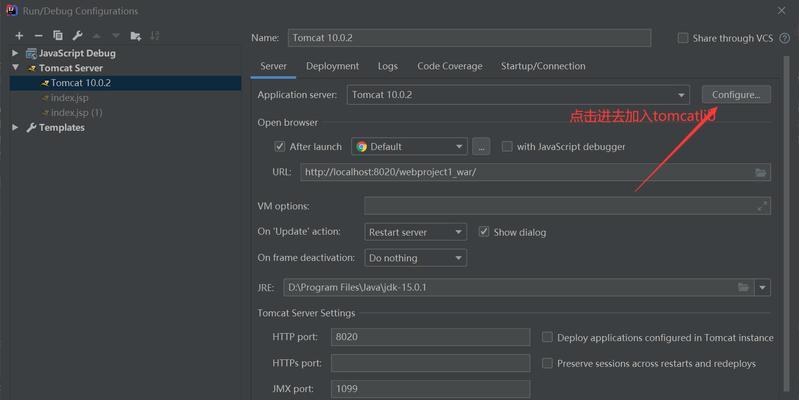
Task: Click the URL input field
Action: 536,172
